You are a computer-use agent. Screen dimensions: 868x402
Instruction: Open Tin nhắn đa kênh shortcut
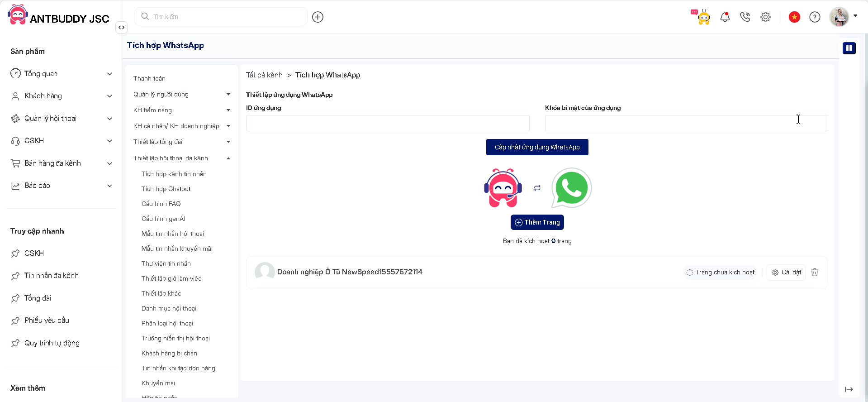(45, 276)
